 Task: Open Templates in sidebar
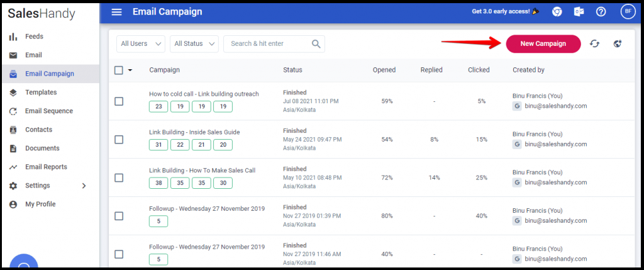pos(41,93)
